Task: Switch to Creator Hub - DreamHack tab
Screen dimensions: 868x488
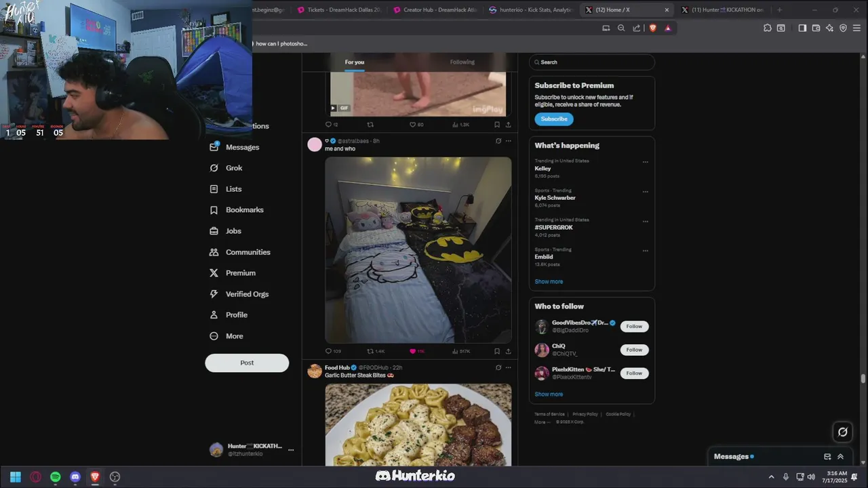Action: pos(435,9)
